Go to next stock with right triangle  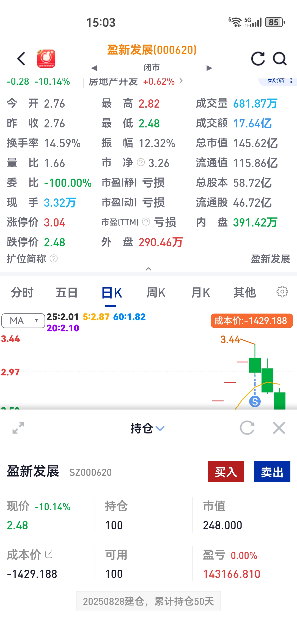209,68
